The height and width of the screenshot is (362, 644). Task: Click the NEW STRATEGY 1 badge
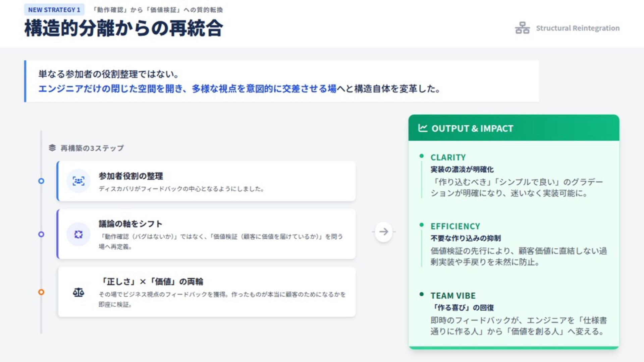(54, 10)
